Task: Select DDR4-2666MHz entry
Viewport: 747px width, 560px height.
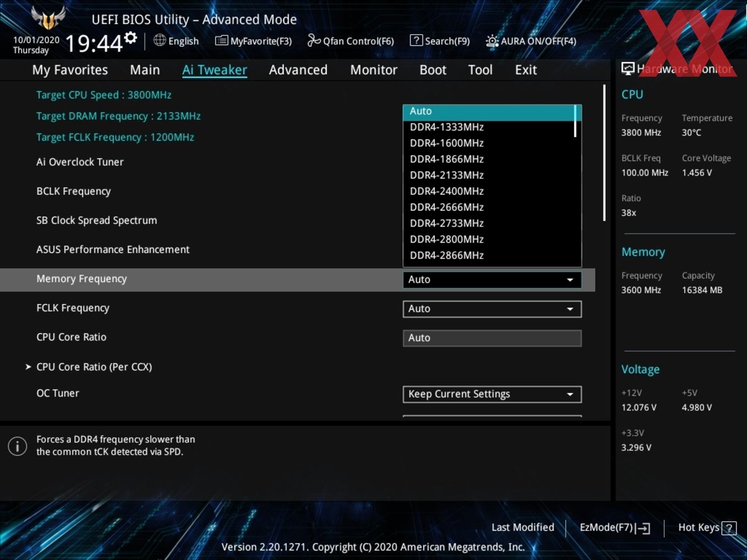Action: (489, 208)
